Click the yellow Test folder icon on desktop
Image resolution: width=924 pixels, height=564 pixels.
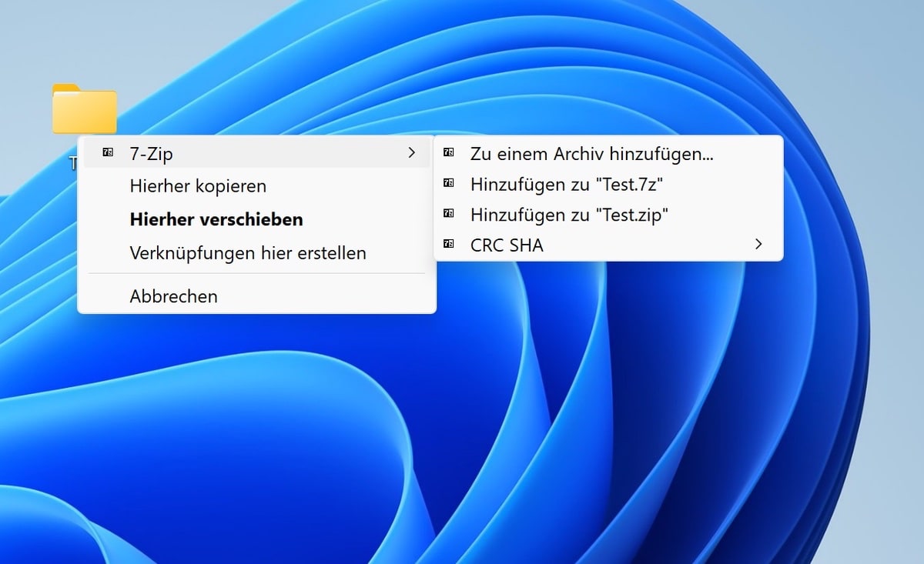coord(84,109)
